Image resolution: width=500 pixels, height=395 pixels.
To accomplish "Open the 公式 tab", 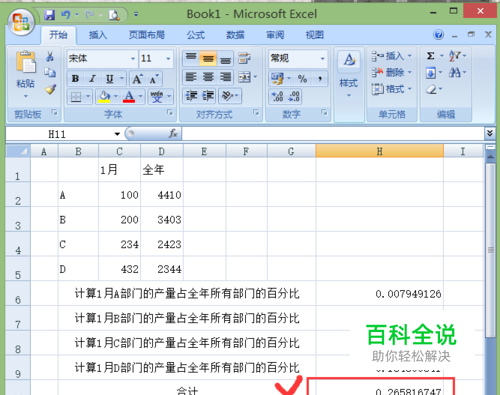I will (195, 35).
